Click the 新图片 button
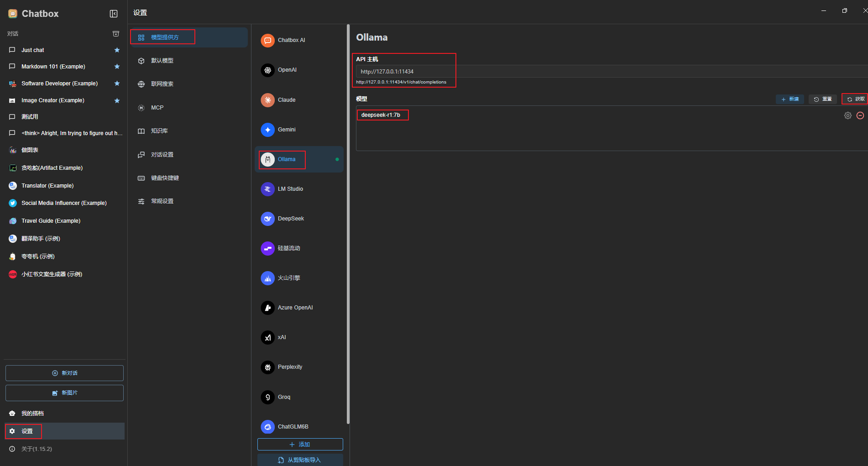Screen dimensions: 868x466 pyautogui.click(x=64, y=393)
